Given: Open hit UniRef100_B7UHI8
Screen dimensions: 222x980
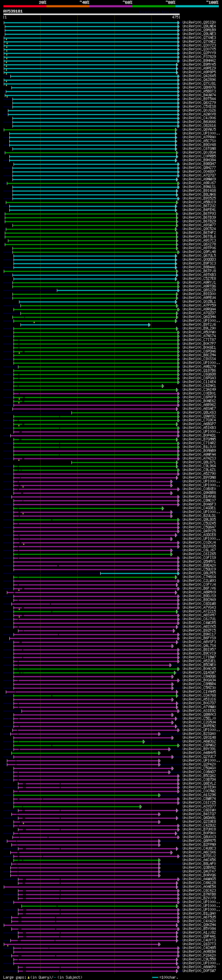Looking at the screenshot, I should click(199, 829).
